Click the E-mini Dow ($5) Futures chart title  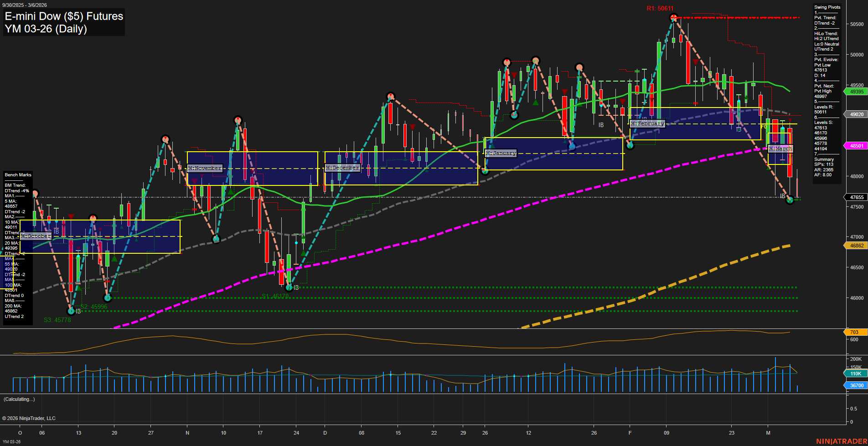pos(63,16)
